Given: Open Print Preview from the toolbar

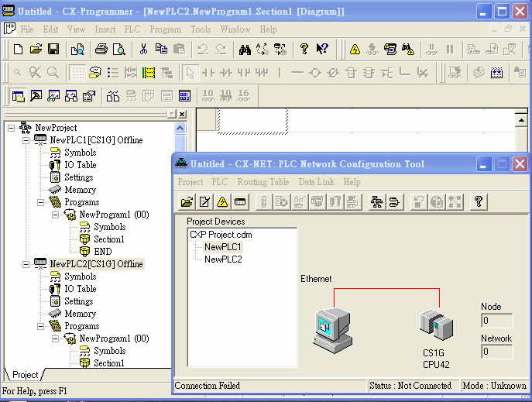Looking at the screenshot, I should [x=119, y=50].
